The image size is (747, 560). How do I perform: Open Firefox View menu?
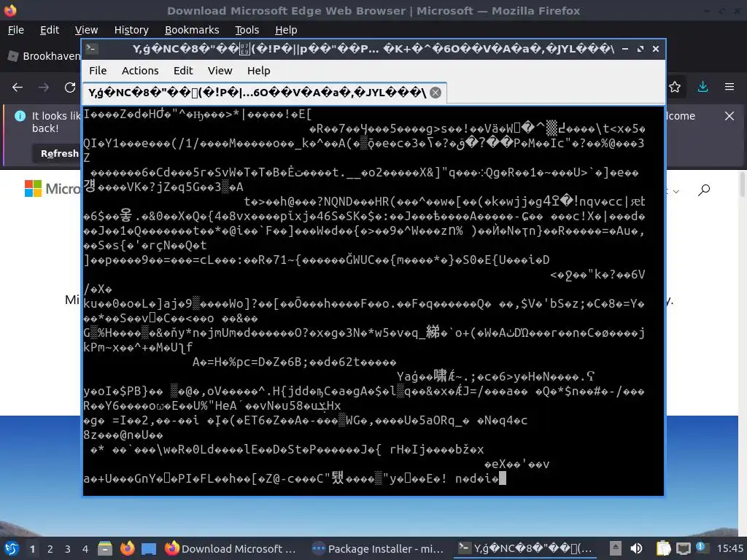coord(86,30)
